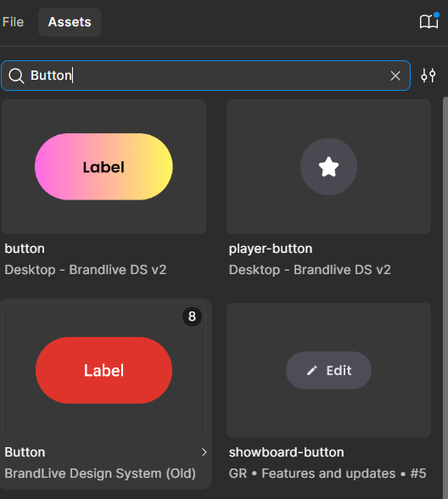The height and width of the screenshot is (499, 448).
Task: Click the pencil icon in Edit preview
Action: tap(312, 370)
